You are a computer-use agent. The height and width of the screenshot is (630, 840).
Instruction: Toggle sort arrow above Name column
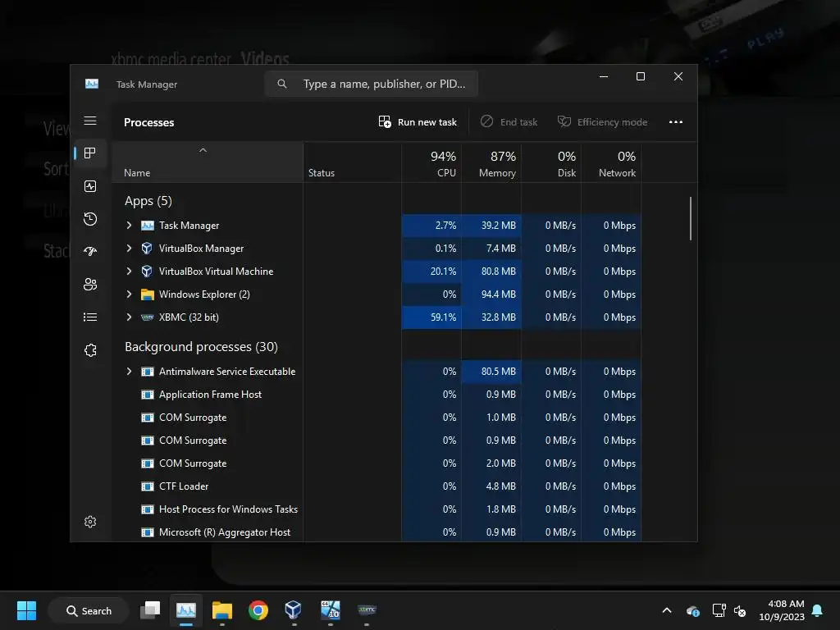click(x=203, y=151)
